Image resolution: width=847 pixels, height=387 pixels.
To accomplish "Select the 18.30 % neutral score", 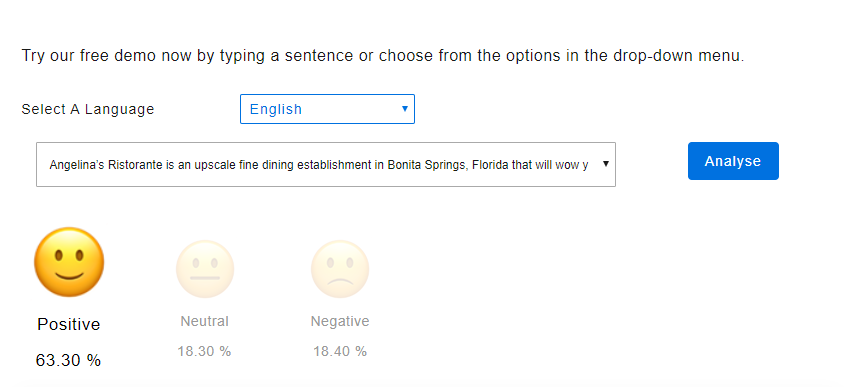I will pos(204,351).
